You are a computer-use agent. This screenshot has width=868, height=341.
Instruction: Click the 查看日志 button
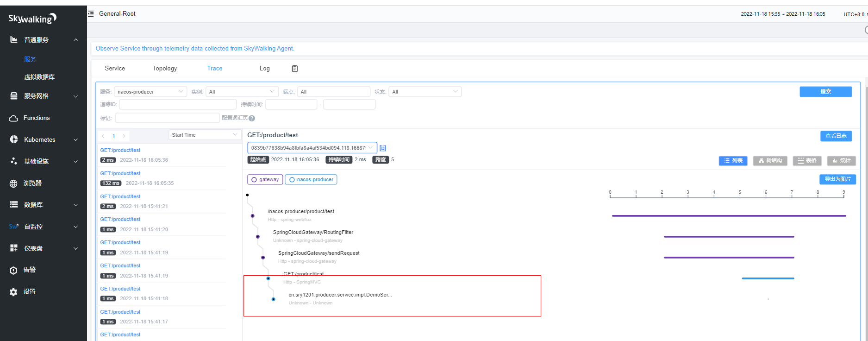(836, 136)
